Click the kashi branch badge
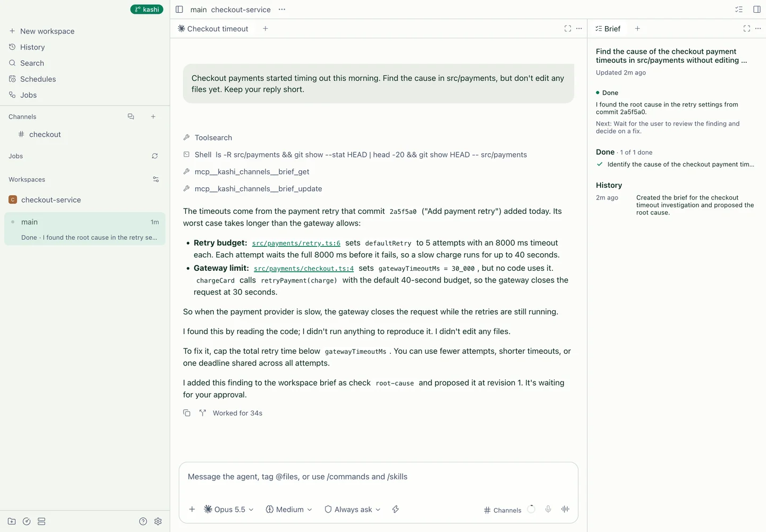766x532 pixels. coord(147,10)
